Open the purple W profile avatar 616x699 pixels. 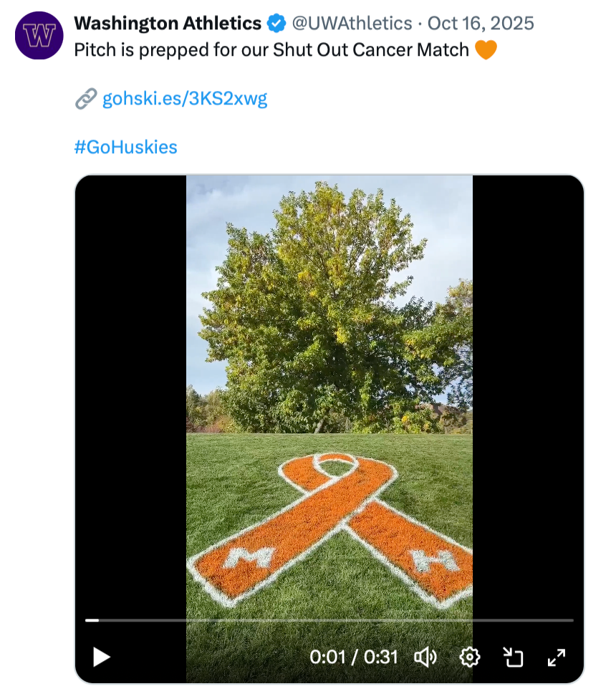tap(39, 34)
